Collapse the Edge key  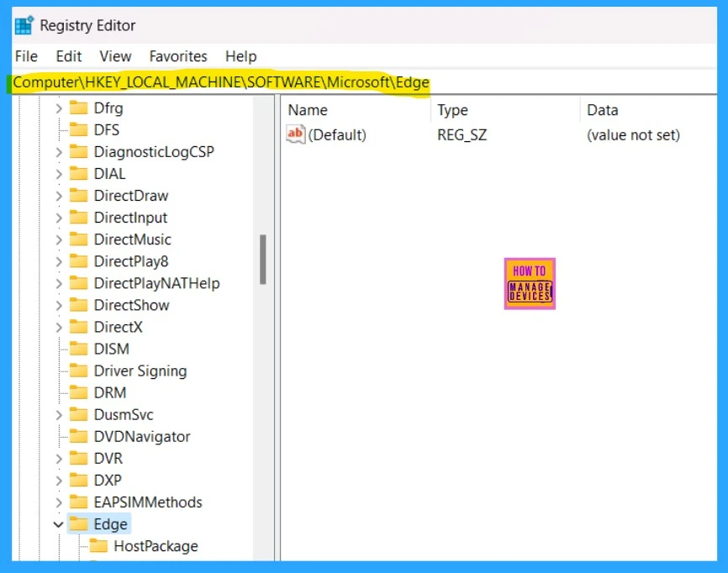[59, 524]
